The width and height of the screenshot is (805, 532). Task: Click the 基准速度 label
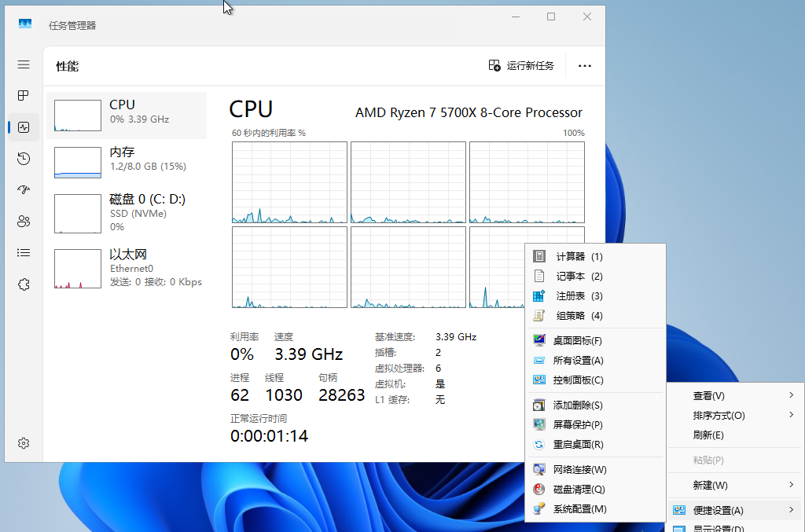click(x=395, y=337)
